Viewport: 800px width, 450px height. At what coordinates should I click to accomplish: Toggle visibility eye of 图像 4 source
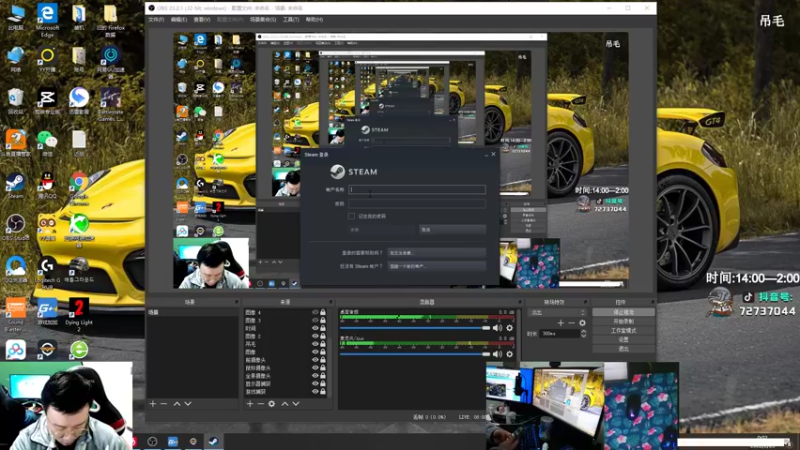click(x=315, y=312)
